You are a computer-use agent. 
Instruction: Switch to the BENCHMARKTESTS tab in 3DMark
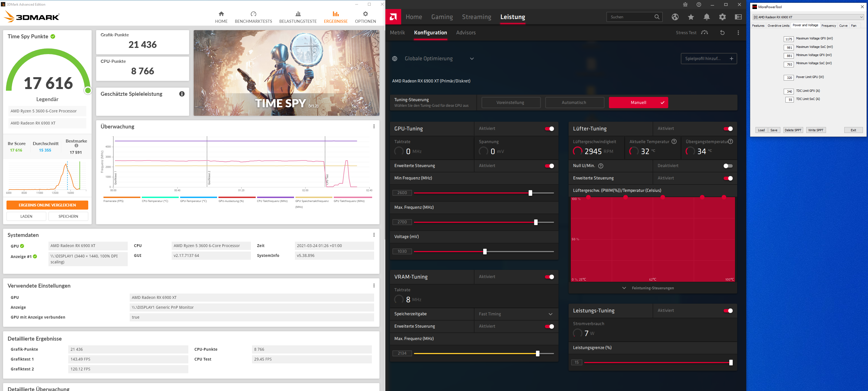pyautogui.click(x=253, y=17)
